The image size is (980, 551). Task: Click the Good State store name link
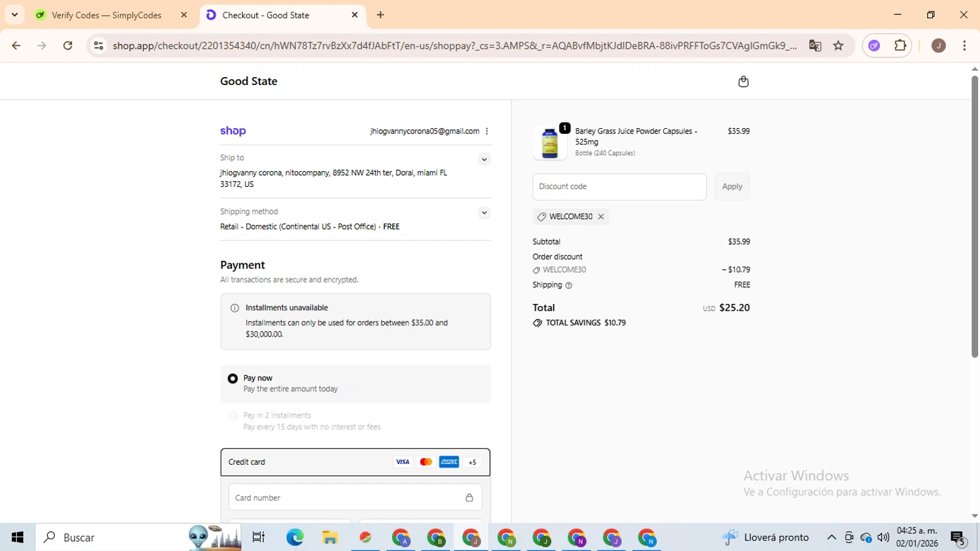point(249,82)
